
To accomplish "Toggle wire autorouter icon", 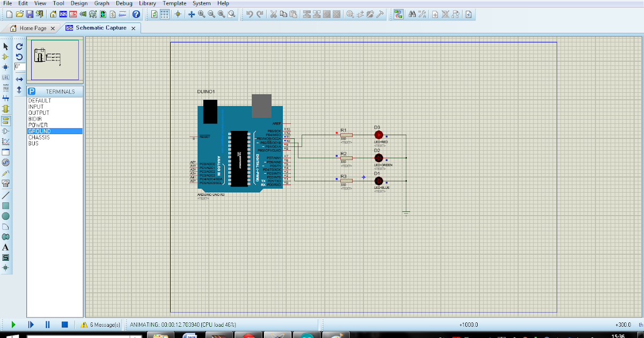I will (398, 14).
